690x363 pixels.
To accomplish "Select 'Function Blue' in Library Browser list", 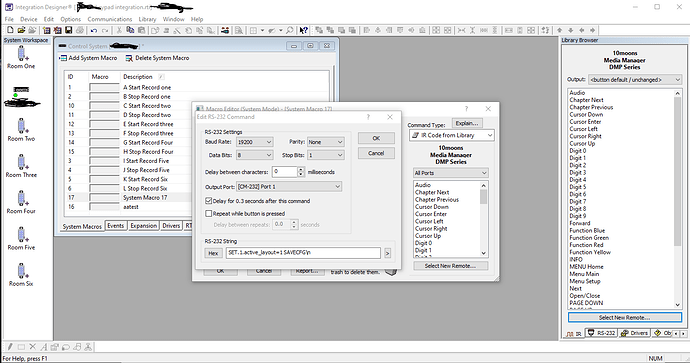I will [x=587, y=231].
